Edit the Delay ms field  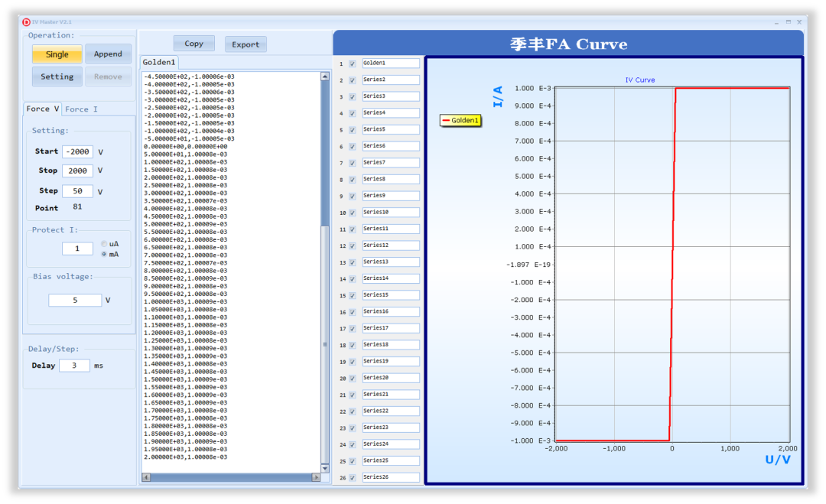[74, 366]
